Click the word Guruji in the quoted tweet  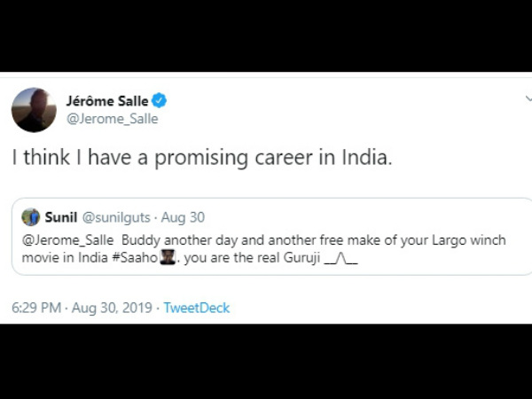pyautogui.click(x=301, y=258)
